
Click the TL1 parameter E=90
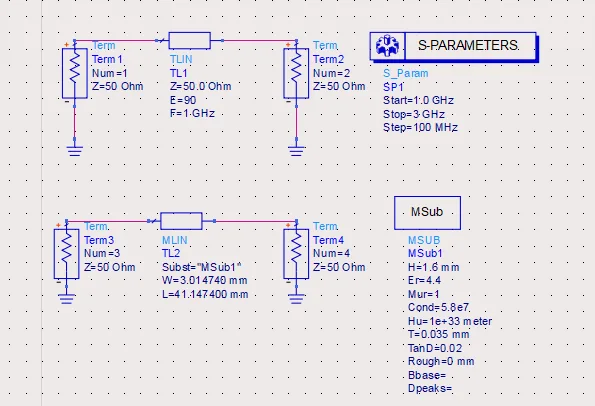point(183,100)
